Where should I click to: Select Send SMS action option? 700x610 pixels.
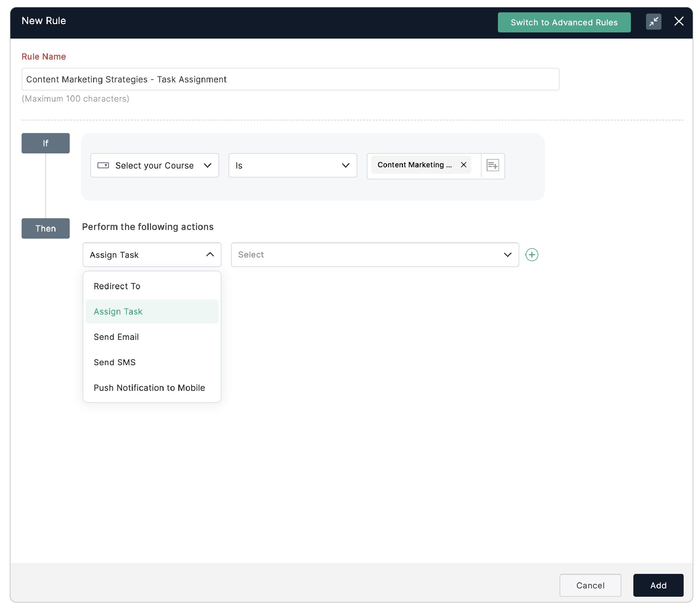coord(115,362)
